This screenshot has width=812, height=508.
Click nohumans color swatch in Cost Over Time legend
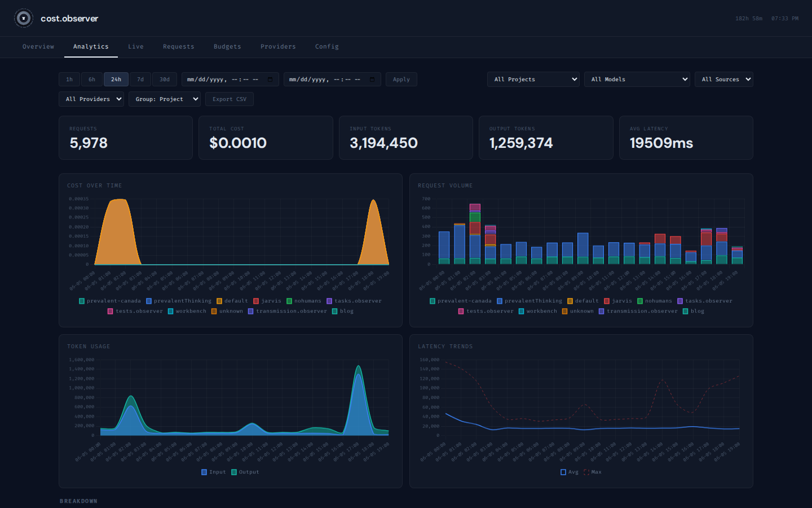(x=289, y=301)
